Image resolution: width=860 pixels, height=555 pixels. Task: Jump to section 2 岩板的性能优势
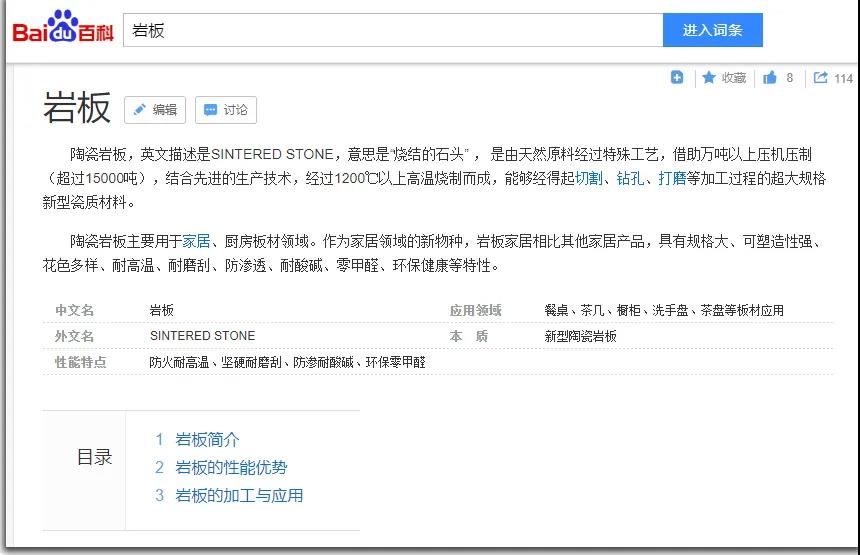tap(231, 468)
